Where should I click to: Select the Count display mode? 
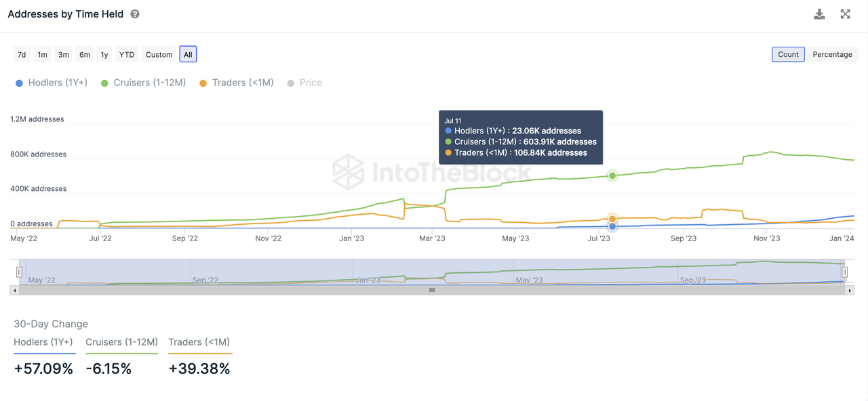coord(788,54)
